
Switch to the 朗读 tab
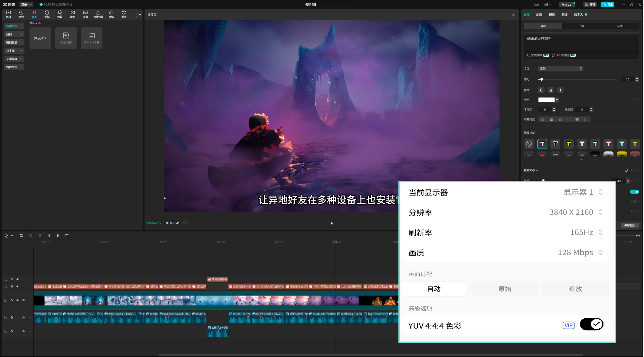click(564, 14)
